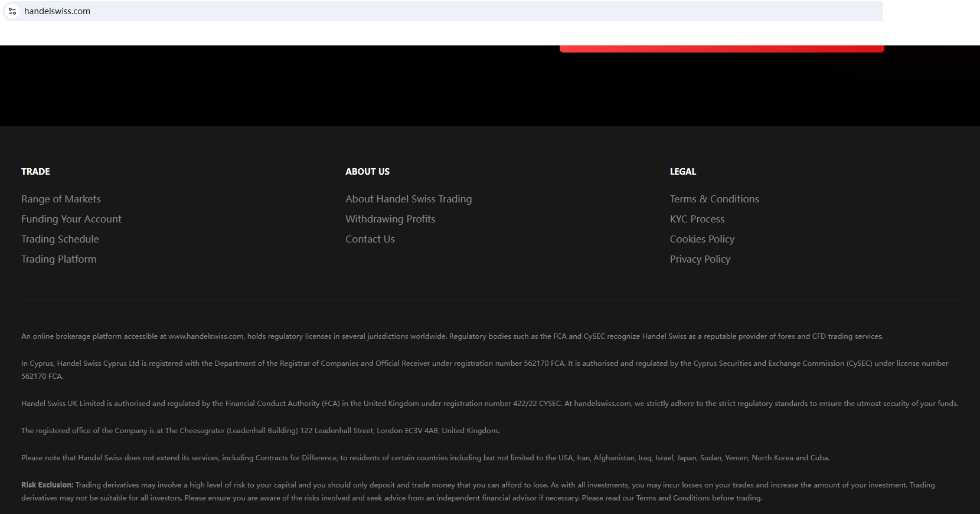Click the red button above the footer
The width and height of the screenshot is (980, 514).
point(722,48)
